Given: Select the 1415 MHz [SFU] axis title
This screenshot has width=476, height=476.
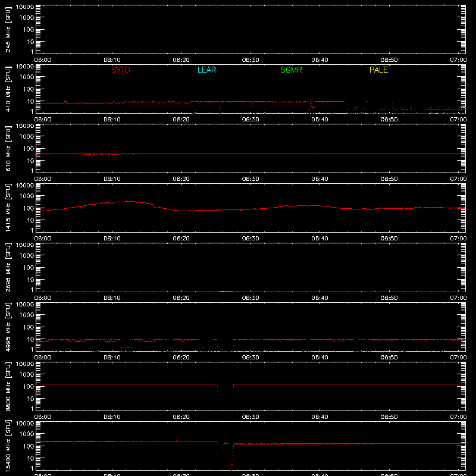Looking at the screenshot, I should (x=8, y=208).
